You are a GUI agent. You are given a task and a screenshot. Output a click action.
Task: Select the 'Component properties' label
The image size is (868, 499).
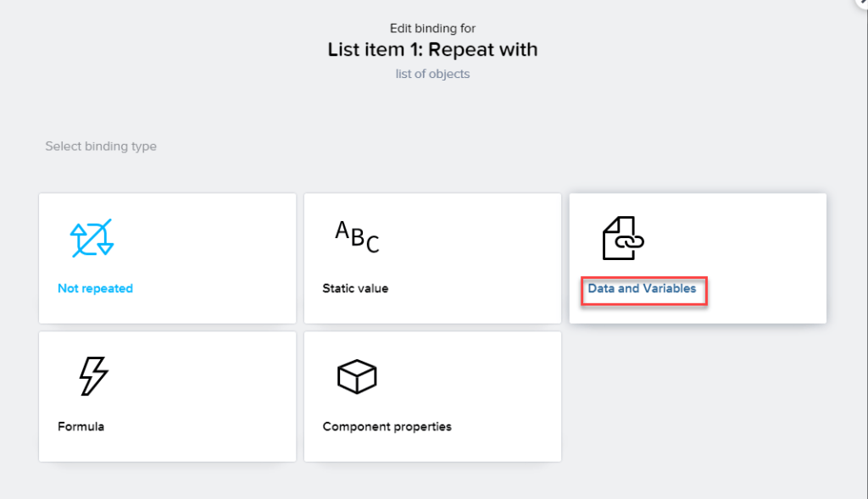pyautogui.click(x=387, y=426)
